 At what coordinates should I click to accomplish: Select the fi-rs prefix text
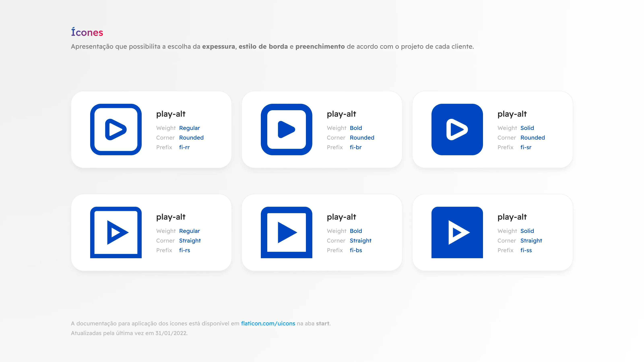point(185,250)
